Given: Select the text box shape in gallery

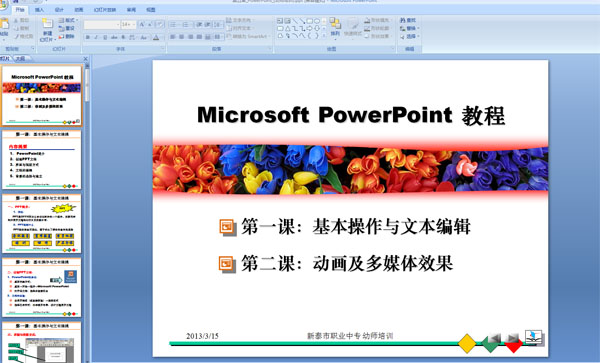Looking at the screenshot, I should click(x=280, y=21).
